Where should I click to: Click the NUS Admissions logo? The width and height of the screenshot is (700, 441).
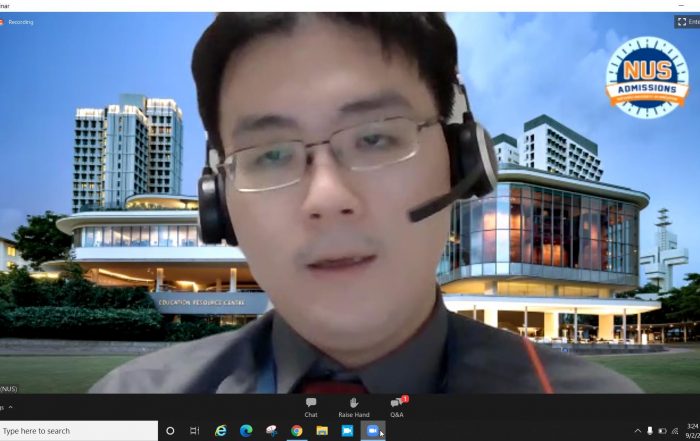[647, 78]
